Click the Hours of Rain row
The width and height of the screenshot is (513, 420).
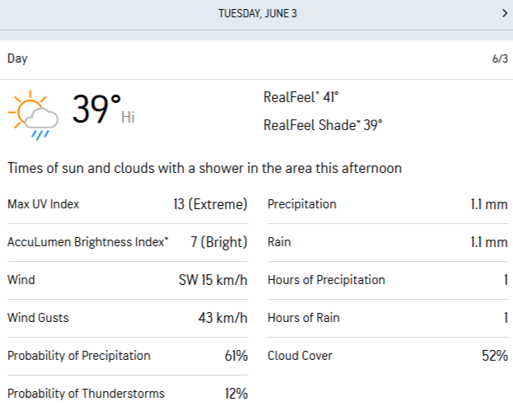(x=387, y=318)
